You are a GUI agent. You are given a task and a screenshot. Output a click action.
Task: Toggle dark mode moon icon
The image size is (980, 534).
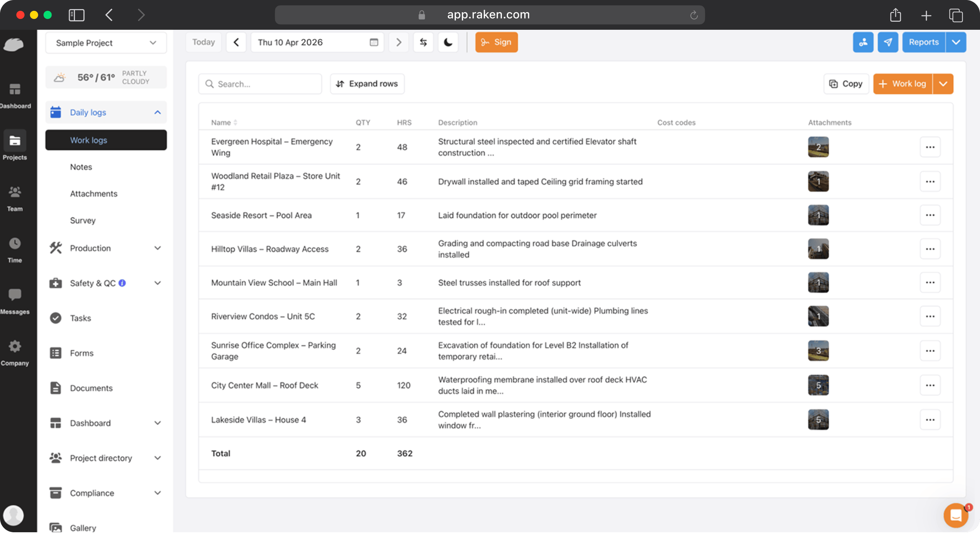pyautogui.click(x=448, y=42)
